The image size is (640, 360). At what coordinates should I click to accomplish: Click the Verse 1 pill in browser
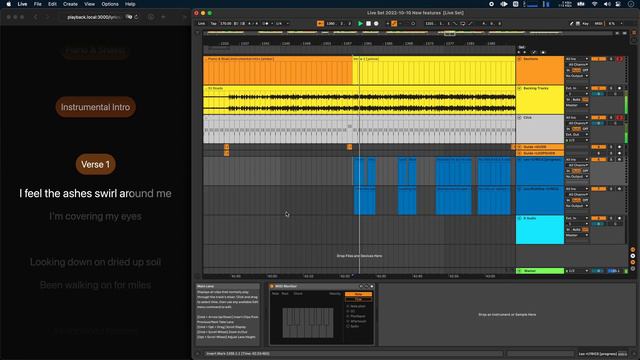click(96, 164)
